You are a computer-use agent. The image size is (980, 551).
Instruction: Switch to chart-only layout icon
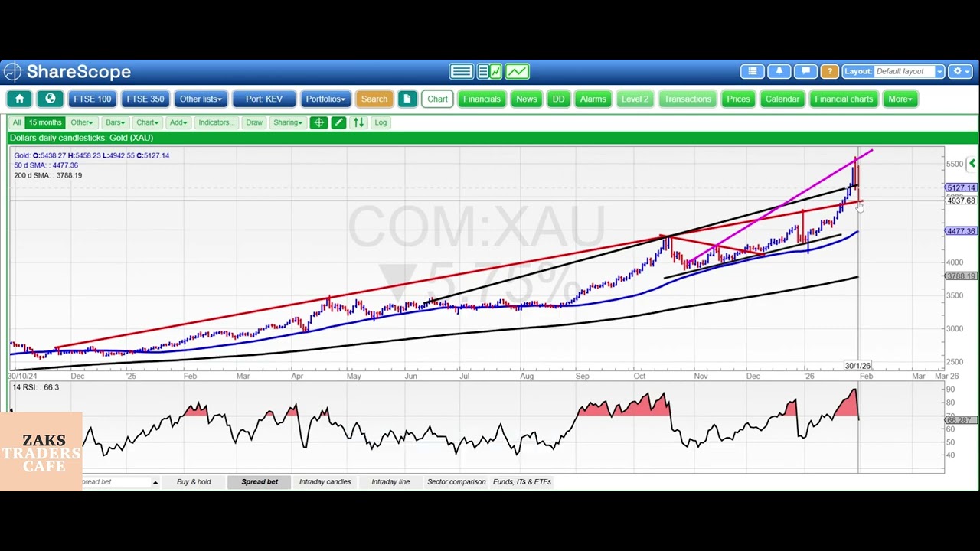pyautogui.click(x=517, y=71)
